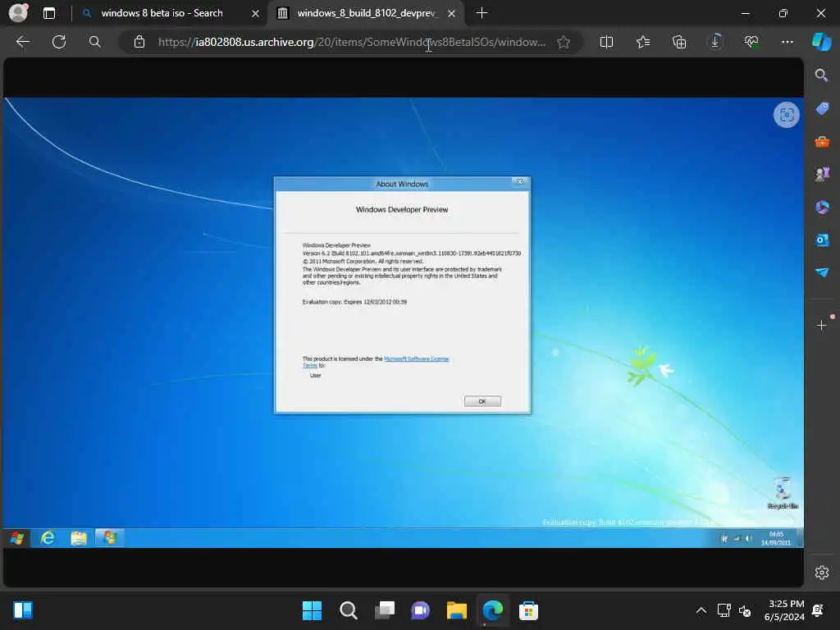Show Downloads panel

tap(715, 42)
